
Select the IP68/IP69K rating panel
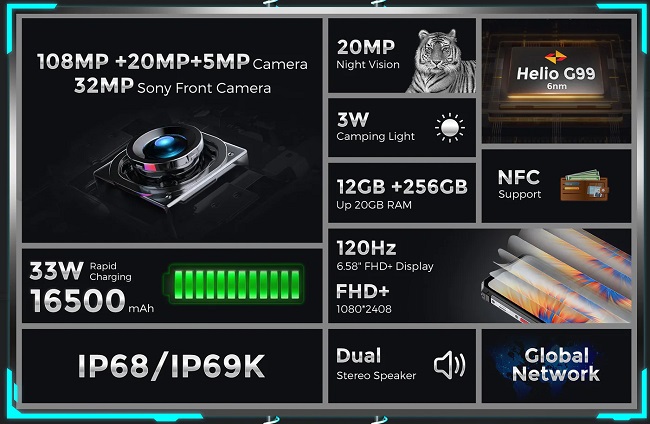pos(172,366)
